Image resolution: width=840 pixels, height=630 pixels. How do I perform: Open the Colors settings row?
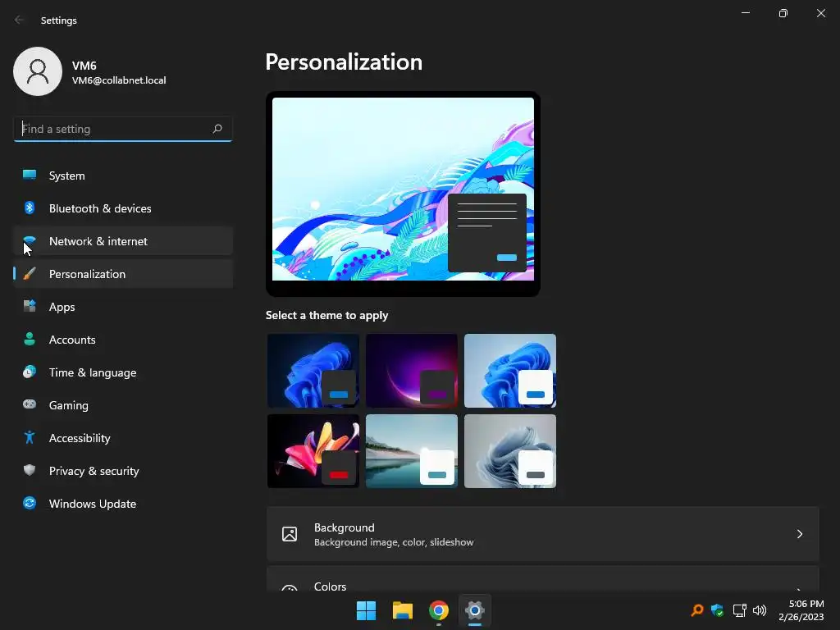click(543, 578)
